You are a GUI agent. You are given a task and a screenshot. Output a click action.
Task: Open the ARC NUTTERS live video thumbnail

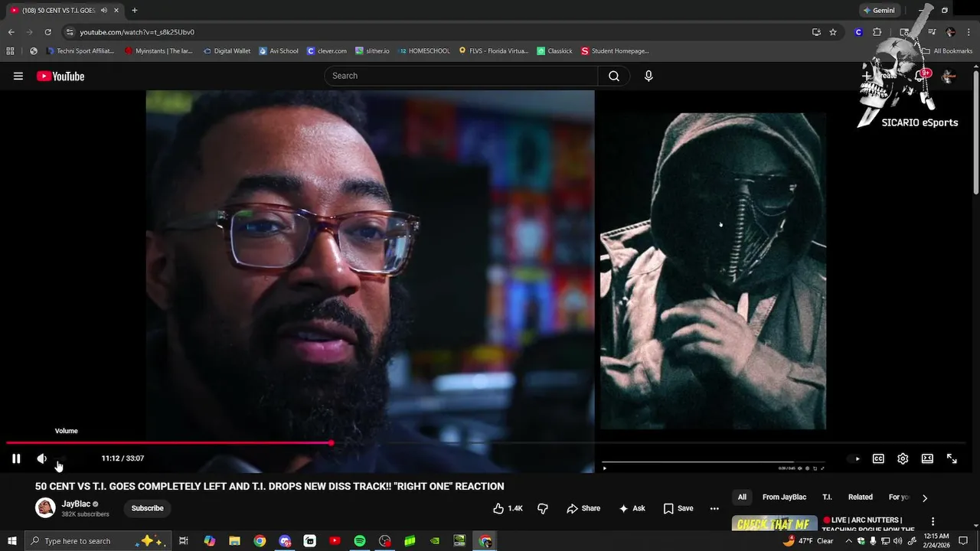(773, 523)
